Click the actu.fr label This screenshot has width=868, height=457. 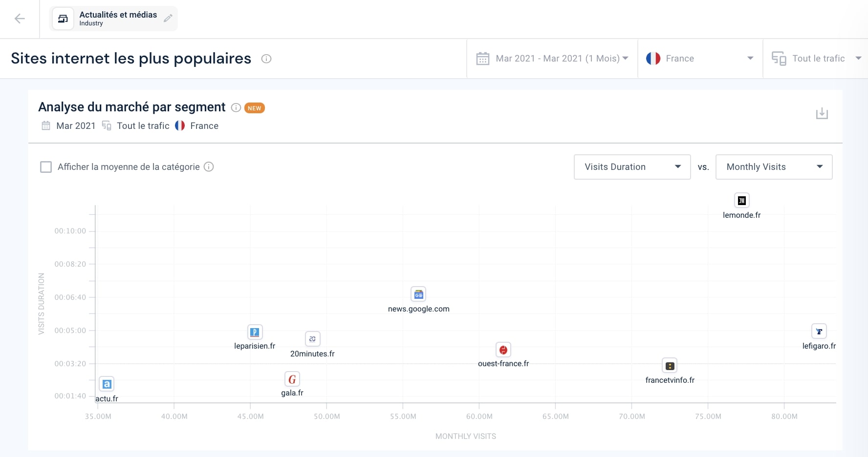[107, 398]
